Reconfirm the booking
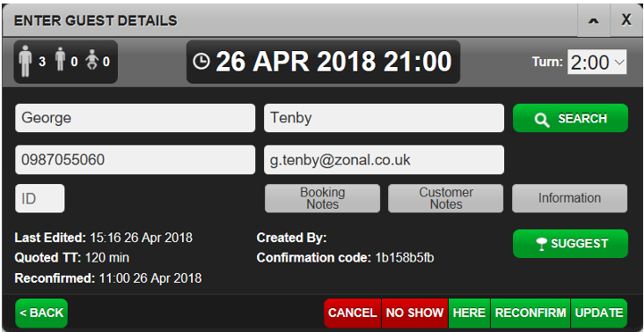The image size is (644, 332). 531,314
